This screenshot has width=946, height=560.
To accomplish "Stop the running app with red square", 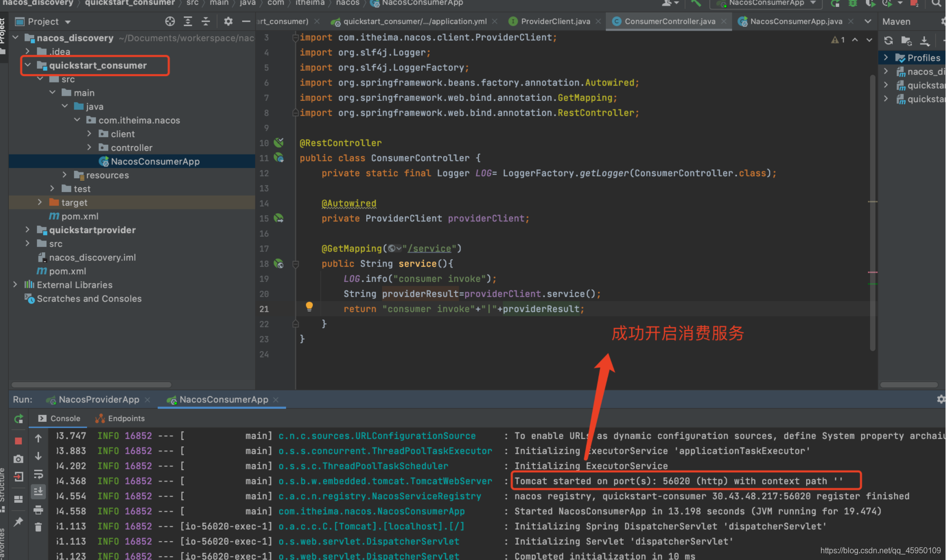I will coord(19,440).
